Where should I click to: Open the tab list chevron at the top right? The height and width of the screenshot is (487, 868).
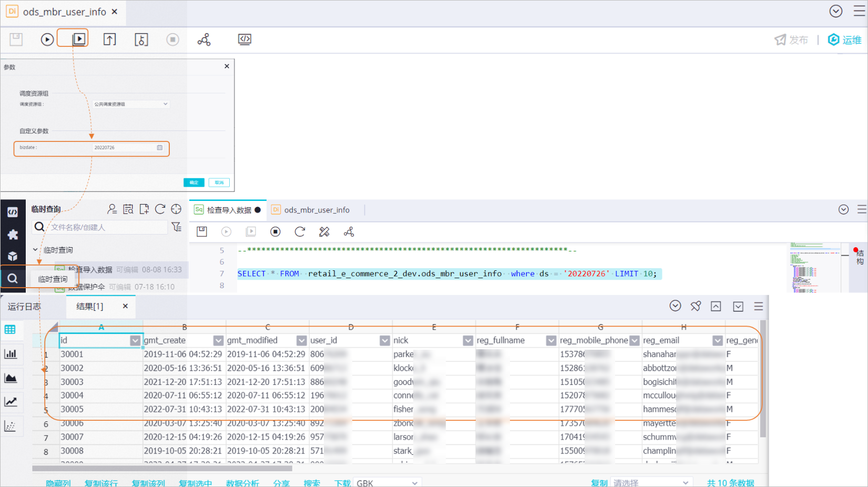click(x=836, y=11)
